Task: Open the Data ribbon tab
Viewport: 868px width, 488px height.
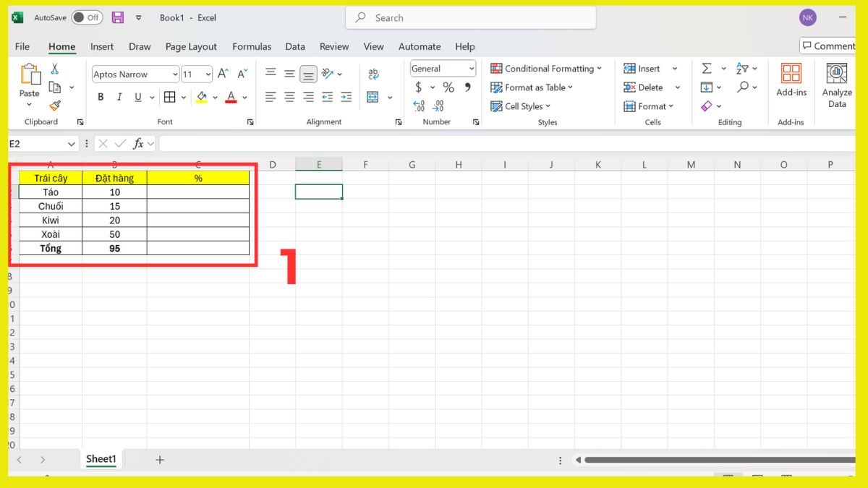Action: coord(294,46)
